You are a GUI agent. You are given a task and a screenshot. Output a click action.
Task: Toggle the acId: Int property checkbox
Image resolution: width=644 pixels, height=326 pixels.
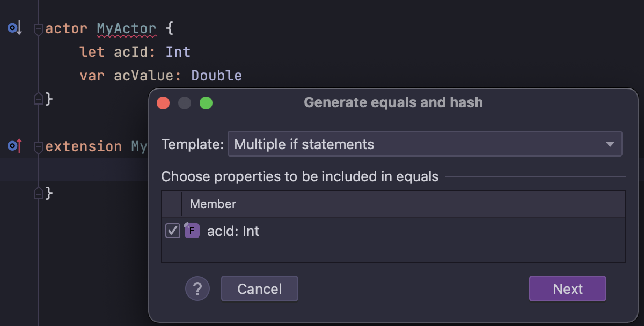(x=172, y=231)
